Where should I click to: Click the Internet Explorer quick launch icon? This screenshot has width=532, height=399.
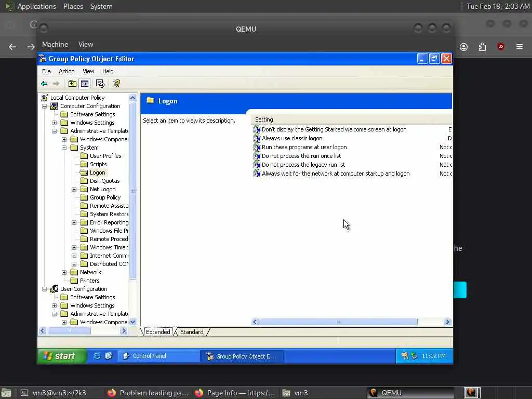tap(97, 356)
